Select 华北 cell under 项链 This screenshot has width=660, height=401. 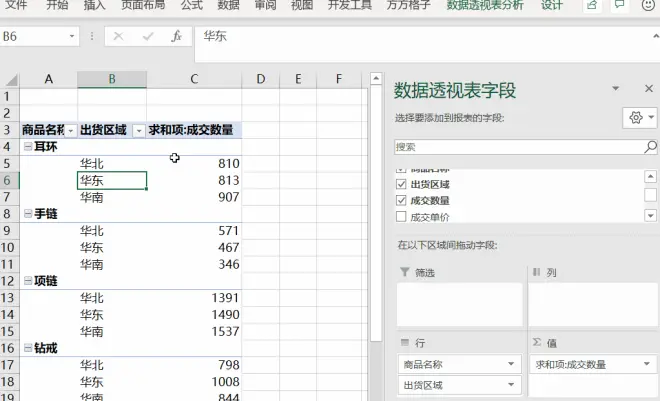112,298
